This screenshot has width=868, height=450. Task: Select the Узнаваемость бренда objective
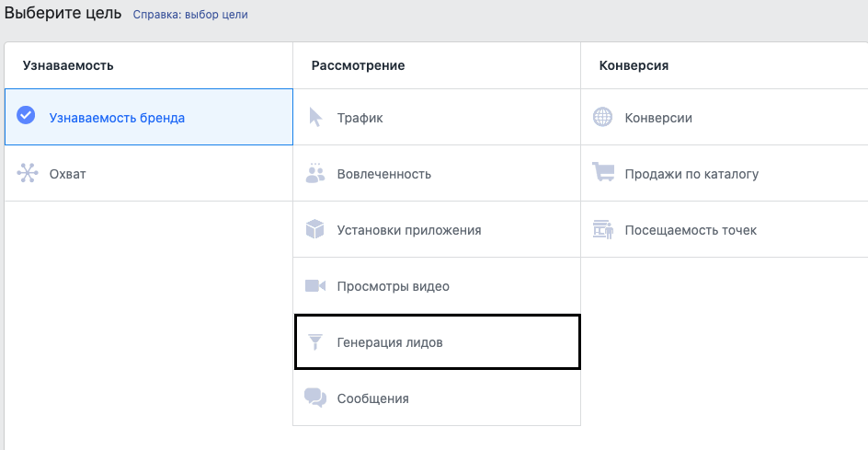148,117
